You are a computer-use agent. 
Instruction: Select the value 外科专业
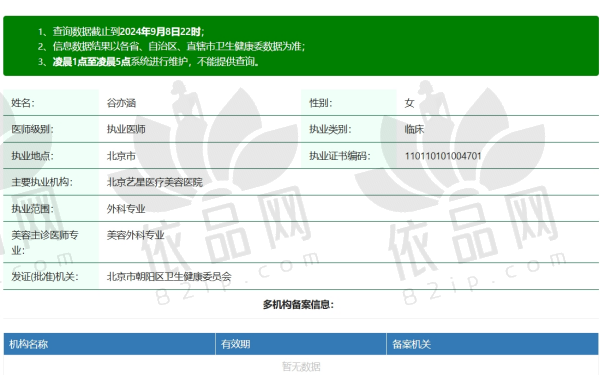pyautogui.click(x=126, y=209)
